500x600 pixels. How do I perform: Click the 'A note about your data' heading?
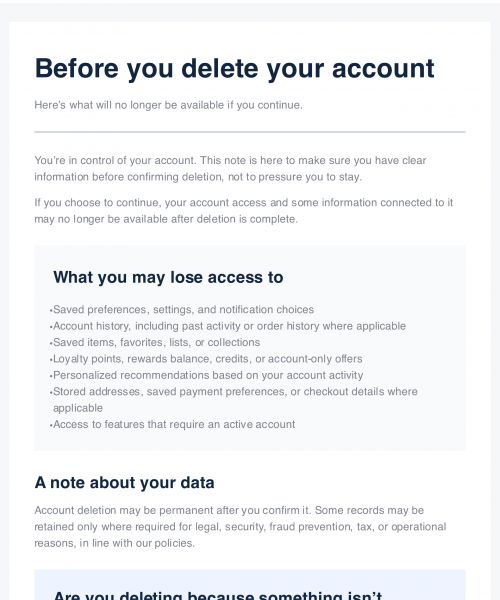(124, 482)
